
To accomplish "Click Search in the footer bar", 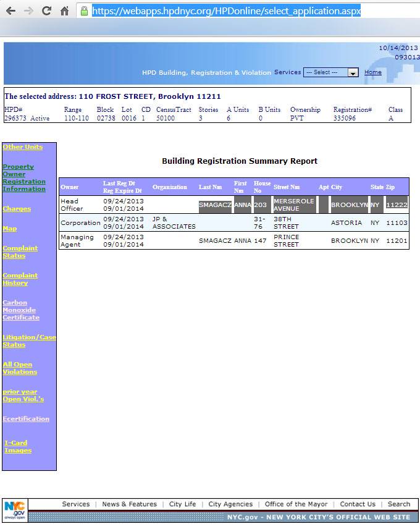I will [x=398, y=504].
